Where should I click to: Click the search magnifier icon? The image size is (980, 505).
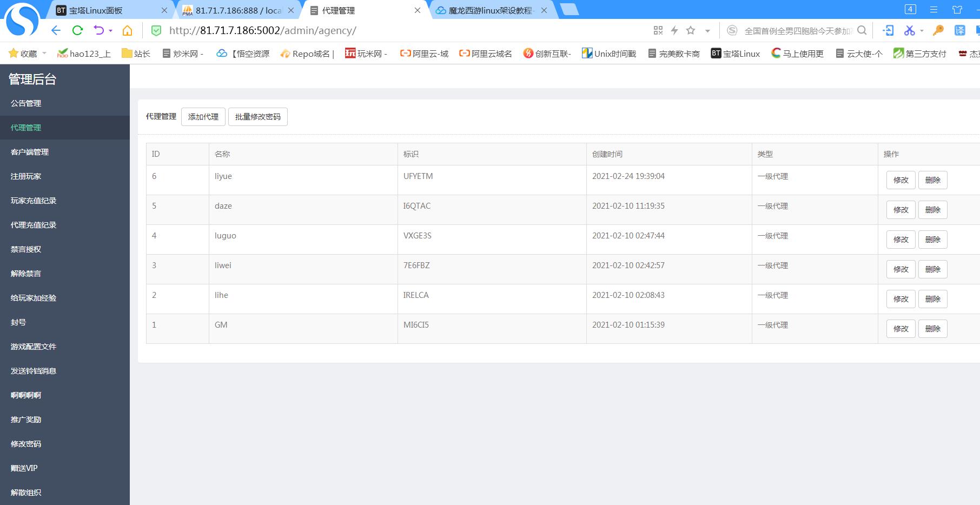[x=862, y=31]
